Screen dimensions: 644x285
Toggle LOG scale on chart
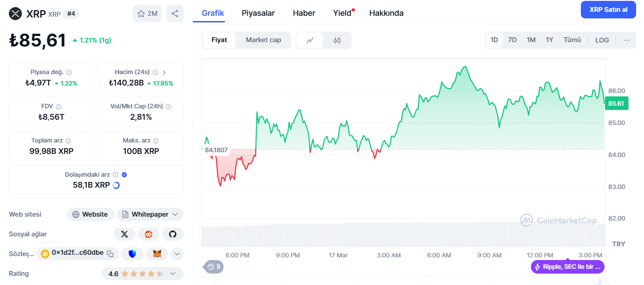coord(602,40)
